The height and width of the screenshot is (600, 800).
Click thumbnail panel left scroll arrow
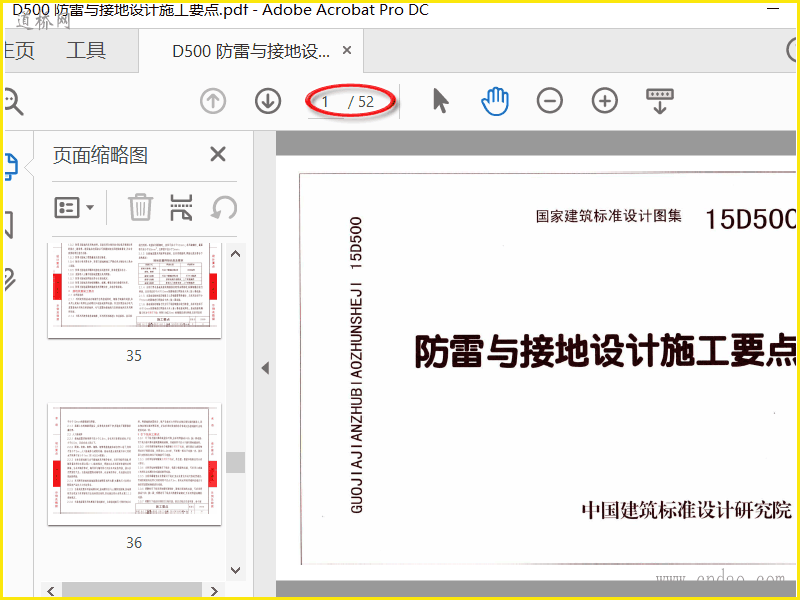(51, 591)
